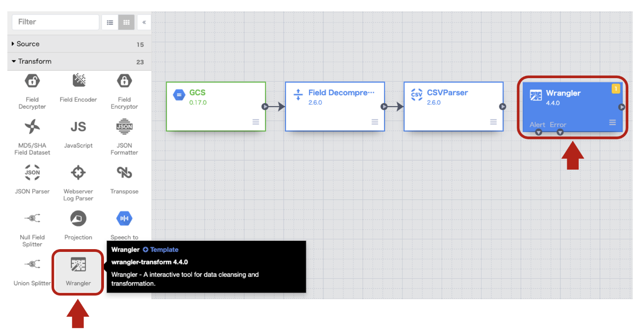
Task: Collapse the Transform plugin category
Action: pyautogui.click(x=79, y=62)
